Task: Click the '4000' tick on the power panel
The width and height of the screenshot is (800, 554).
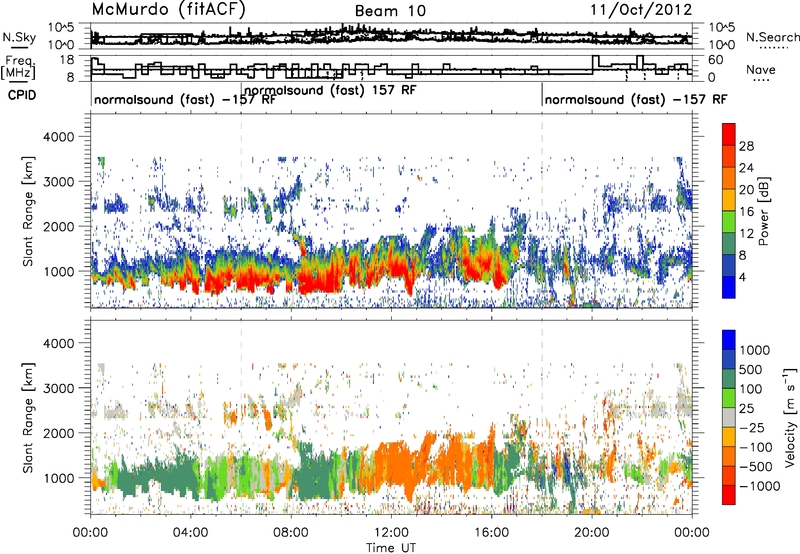Action: [59, 137]
